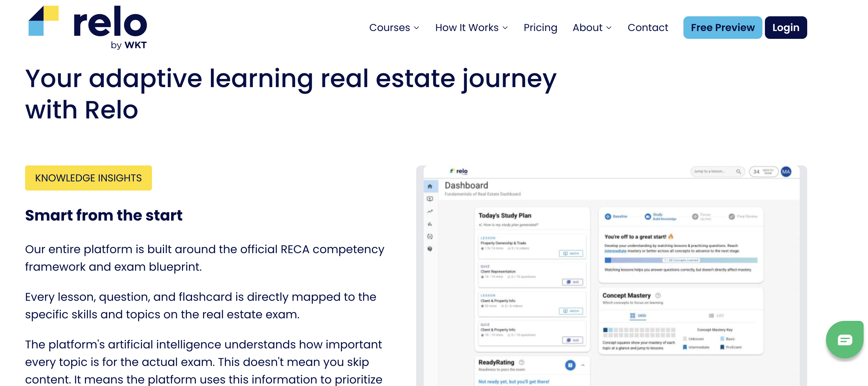Open the Contact page

[647, 28]
